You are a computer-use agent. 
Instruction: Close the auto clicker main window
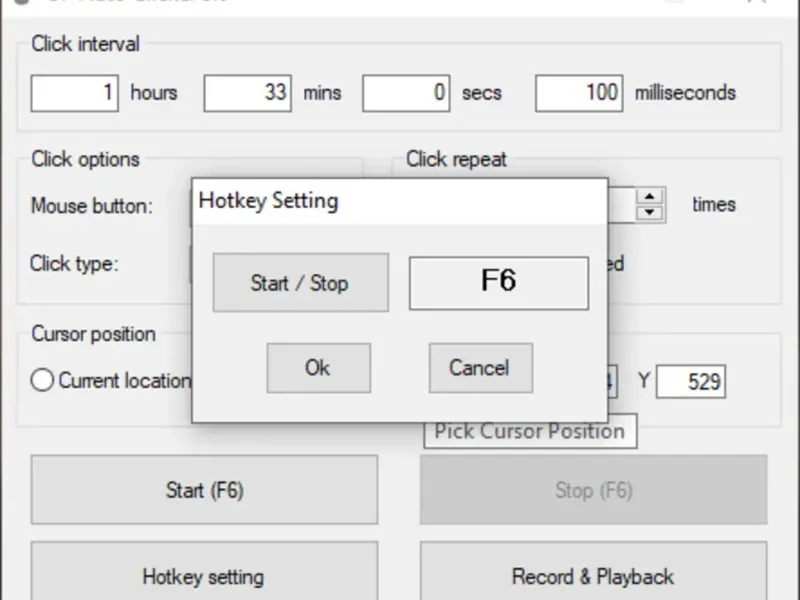pos(757,3)
